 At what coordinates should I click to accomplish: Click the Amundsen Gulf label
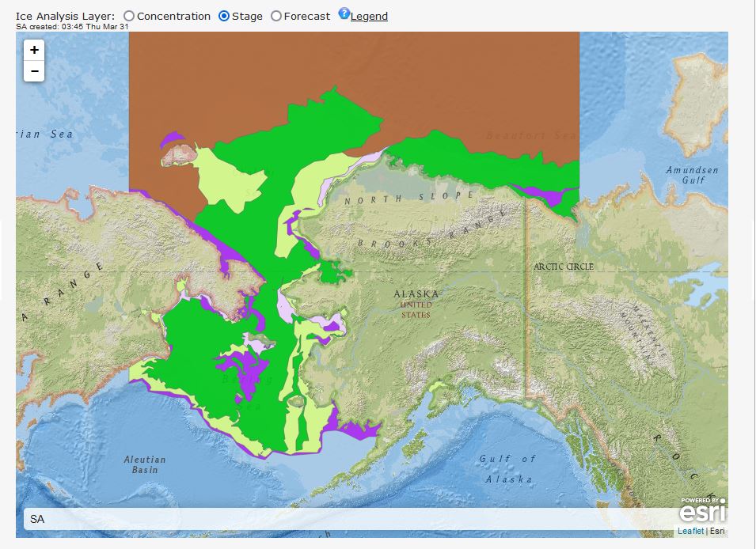[692, 175]
